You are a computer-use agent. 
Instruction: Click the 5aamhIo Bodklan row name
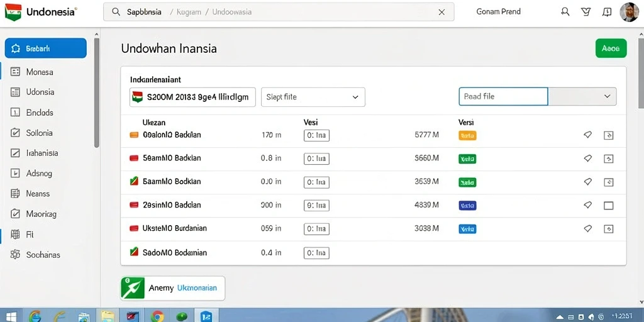pos(172,182)
